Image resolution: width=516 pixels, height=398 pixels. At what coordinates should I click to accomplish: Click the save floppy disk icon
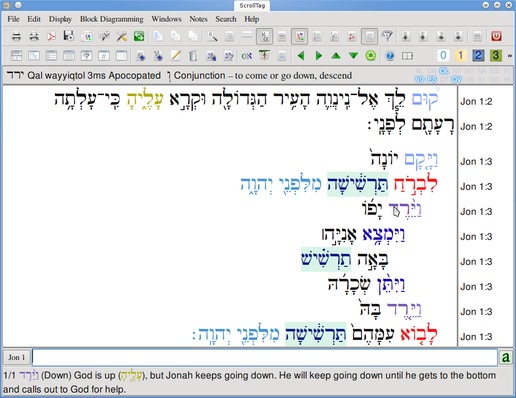point(69,36)
